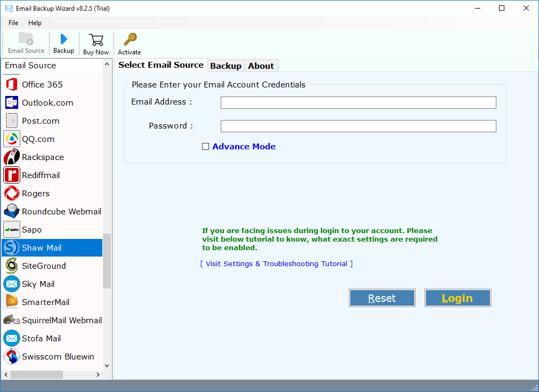Image resolution: width=539 pixels, height=392 pixels.
Task: Click the Backup toolbar arrow icon
Action: pyautogui.click(x=63, y=39)
